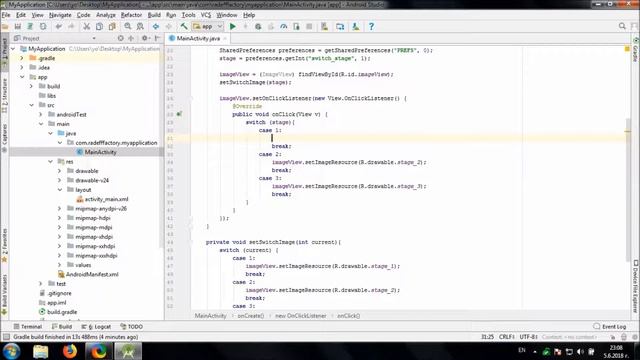Click the Copy icon in toolbar
This screenshot has height=360, width=640.
99,27
